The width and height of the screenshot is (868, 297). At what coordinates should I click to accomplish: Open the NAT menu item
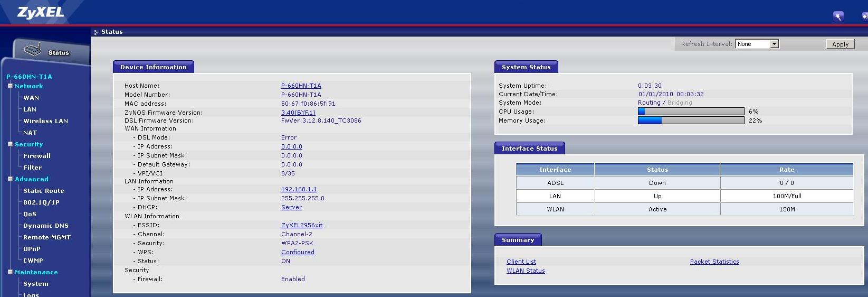[x=30, y=133]
